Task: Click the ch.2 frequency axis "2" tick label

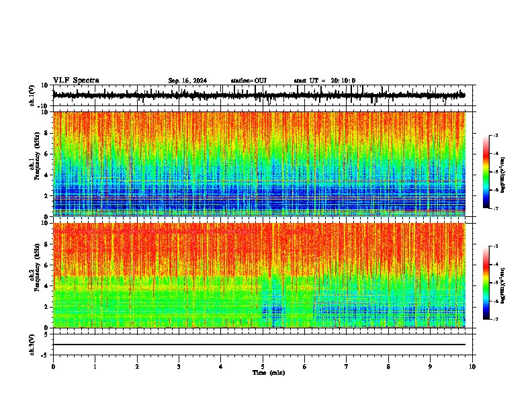Action: pyautogui.click(x=46, y=307)
